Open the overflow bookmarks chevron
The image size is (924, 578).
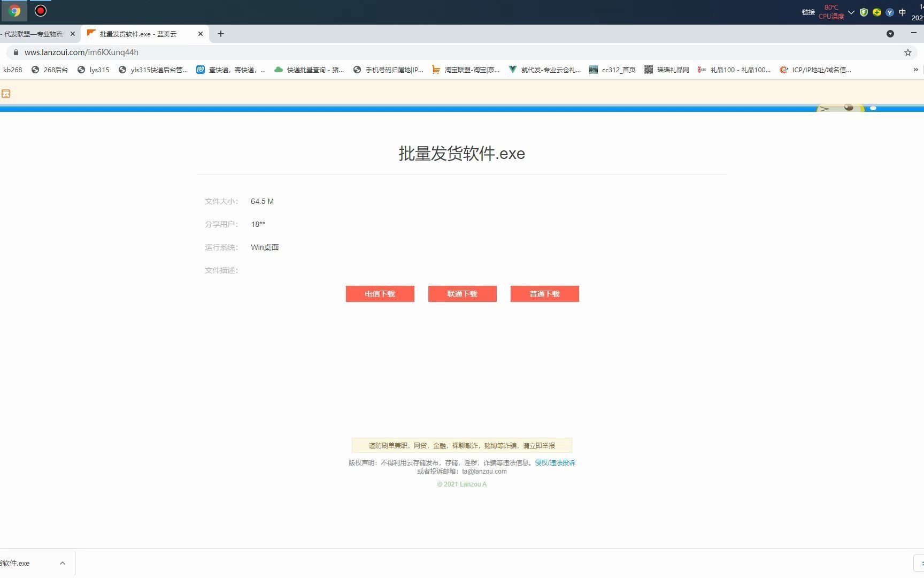pos(916,70)
